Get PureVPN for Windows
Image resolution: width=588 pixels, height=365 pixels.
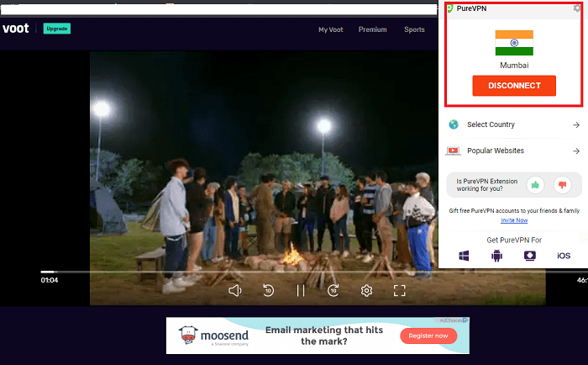[x=463, y=255]
